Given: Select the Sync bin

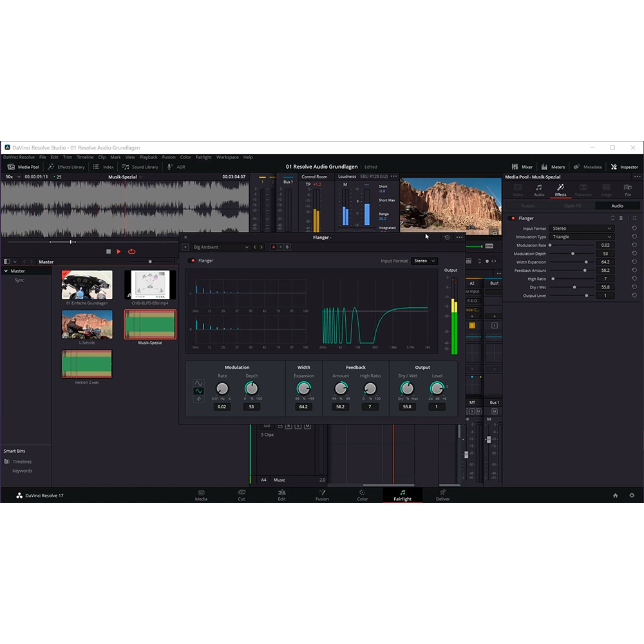Looking at the screenshot, I should (19, 280).
